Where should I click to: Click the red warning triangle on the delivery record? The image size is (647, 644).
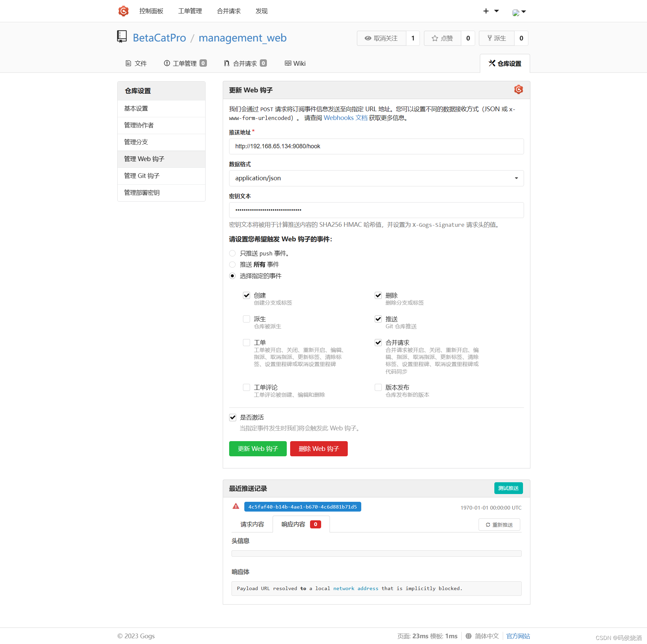[x=236, y=506]
